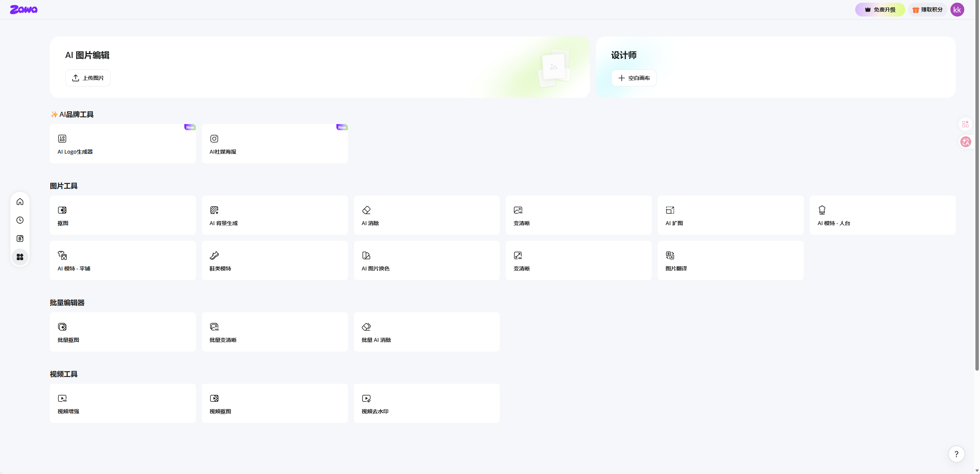Viewport: 980px width, 474px height.
Task: Open the home icon in left sidebar
Action: click(20, 202)
